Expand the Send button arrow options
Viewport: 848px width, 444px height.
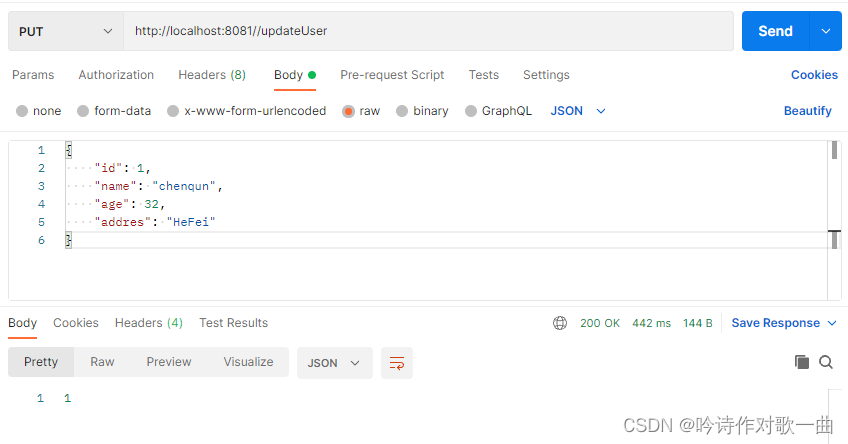tap(825, 31)
